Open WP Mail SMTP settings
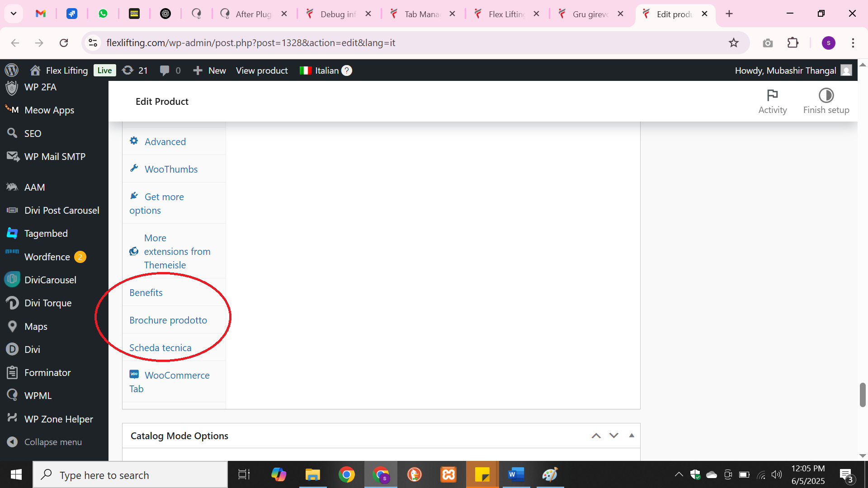Image resolution: width=868 pixels, height=488 pixels. pyautogui.click(x=54, y=156)
